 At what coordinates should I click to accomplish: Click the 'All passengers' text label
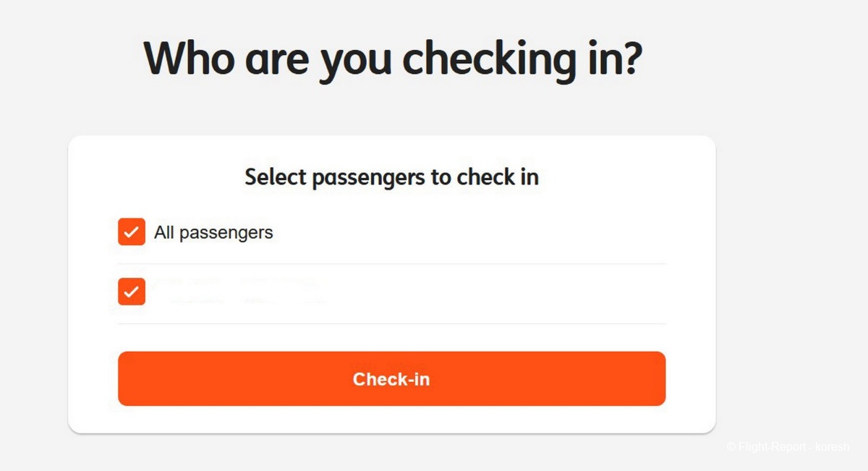213,233
